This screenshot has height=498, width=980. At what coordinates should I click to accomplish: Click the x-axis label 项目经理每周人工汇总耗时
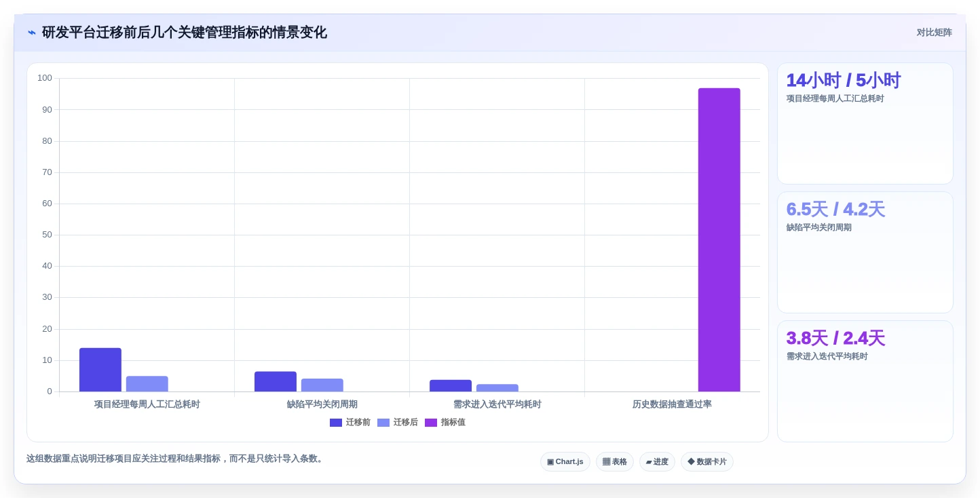click(147, 404)
